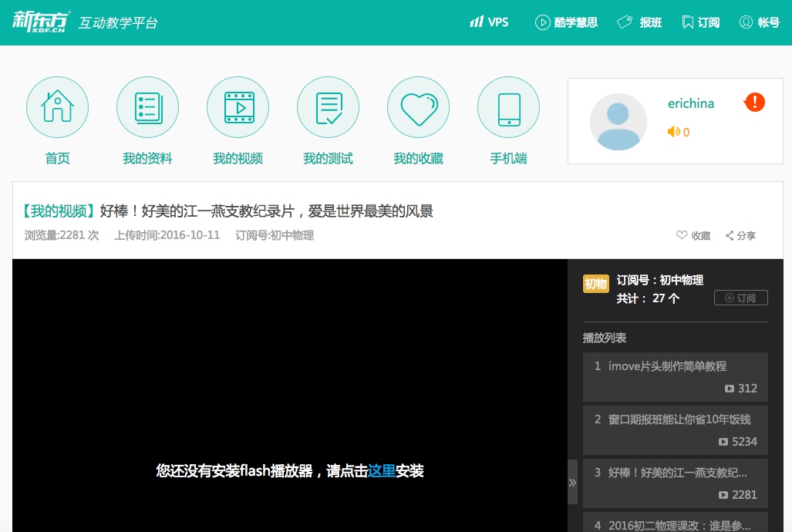
Task: Go to 我的视频 video icon
Action: (238, 108)
